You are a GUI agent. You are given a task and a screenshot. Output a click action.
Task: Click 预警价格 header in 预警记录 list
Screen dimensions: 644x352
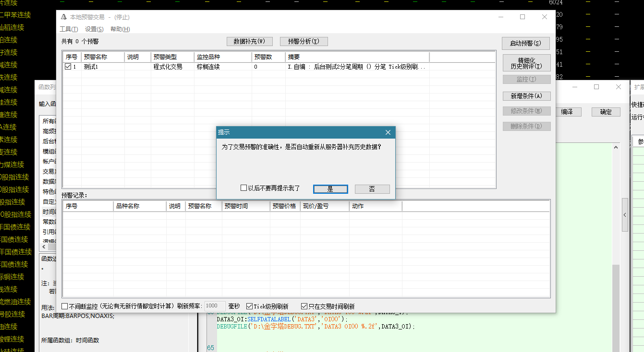point(285,206)
